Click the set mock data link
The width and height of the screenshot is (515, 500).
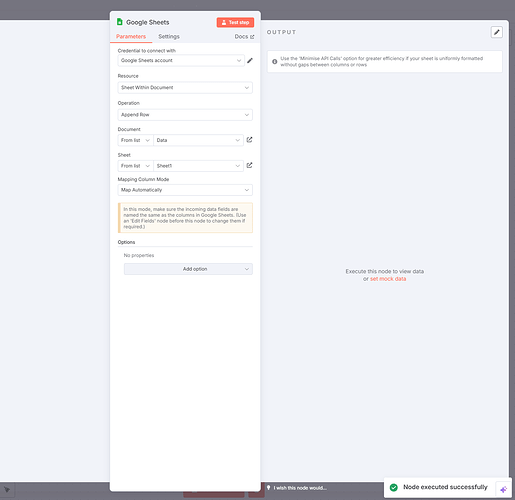point(388,279)
